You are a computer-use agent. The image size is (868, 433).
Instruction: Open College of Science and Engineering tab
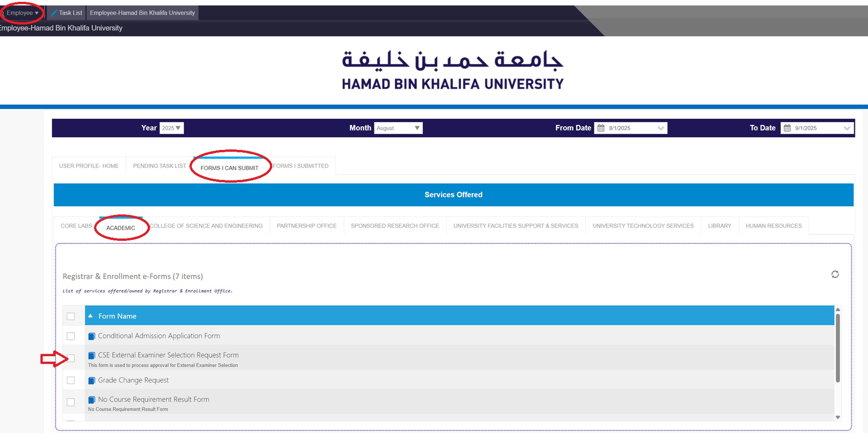pyautogui.click(x=206, y=226)
